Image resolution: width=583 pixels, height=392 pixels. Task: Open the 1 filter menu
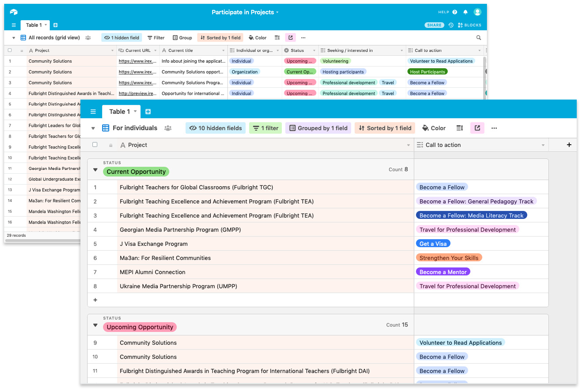(266, 128)
